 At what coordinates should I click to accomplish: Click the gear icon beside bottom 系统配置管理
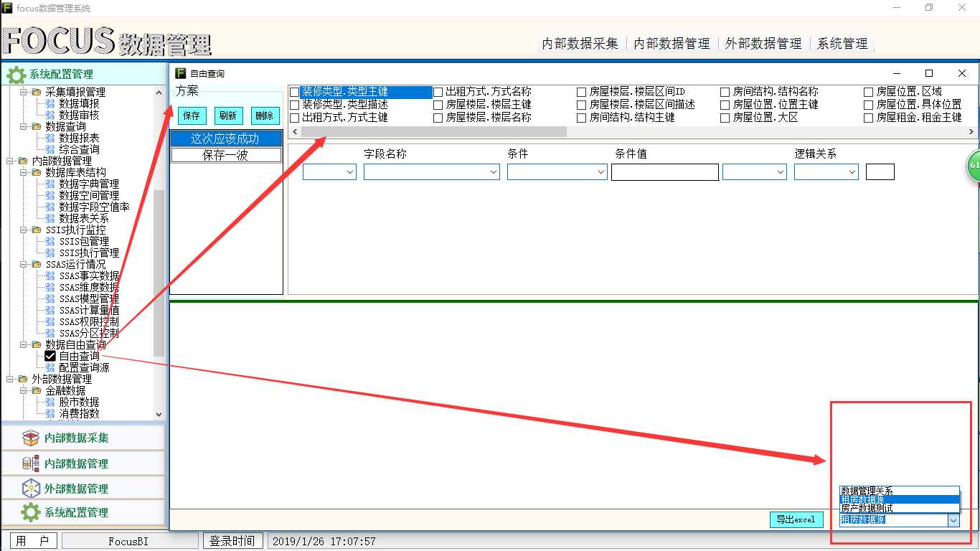pyautogui.click(x=30, y=512)
